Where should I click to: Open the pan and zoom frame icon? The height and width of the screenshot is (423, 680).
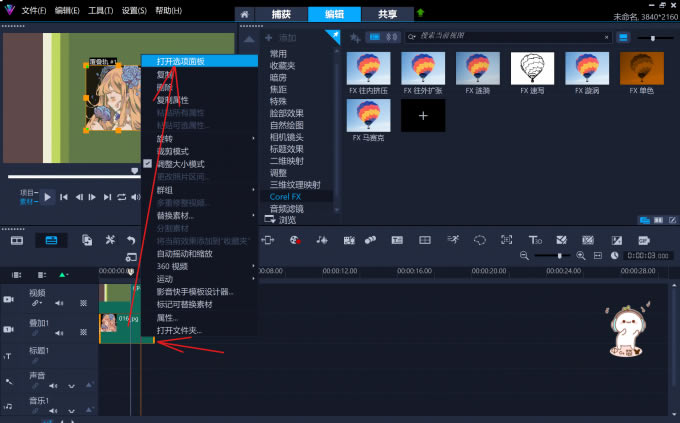[x=507, y=239]
